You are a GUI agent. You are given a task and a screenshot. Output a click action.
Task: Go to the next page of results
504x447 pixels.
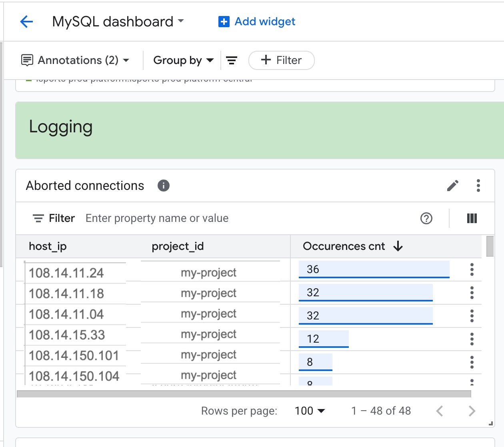coord(472,411)
